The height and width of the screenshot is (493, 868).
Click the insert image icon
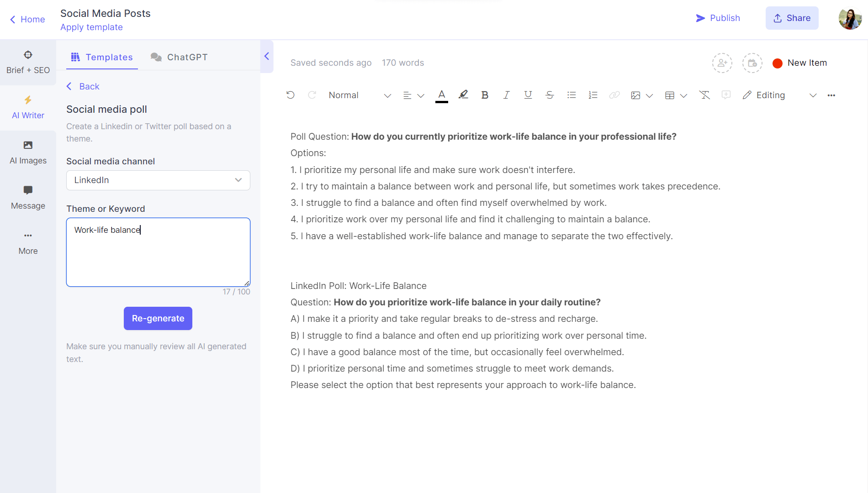pyautogui.click(x=635, y=95)
